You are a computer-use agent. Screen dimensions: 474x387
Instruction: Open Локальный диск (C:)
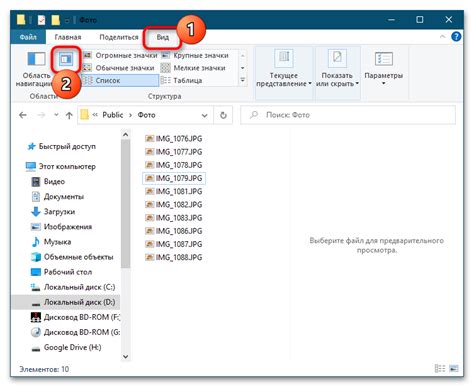point(73,287)
